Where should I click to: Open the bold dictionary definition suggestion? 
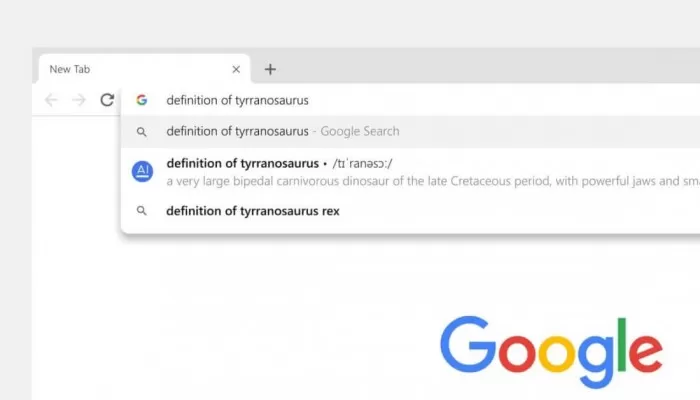point(410,172)
